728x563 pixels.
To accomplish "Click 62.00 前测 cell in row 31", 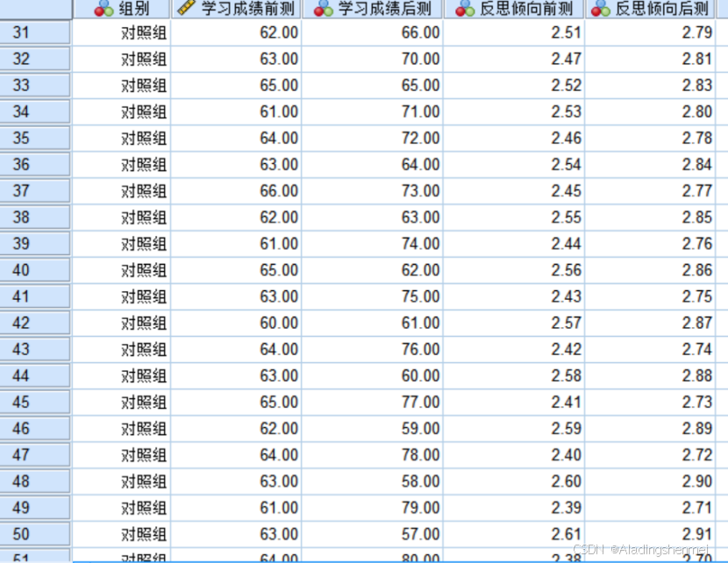I will [x=236, y=32].
